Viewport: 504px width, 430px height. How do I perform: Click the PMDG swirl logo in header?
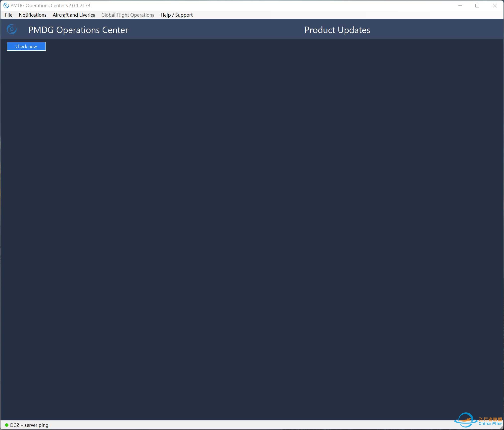click(12, 29)
